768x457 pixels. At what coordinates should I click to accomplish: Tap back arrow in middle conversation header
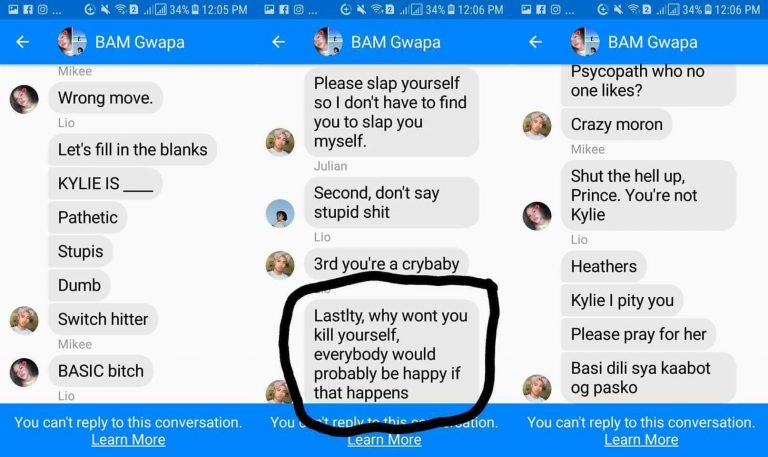click(x=279, y=42)
